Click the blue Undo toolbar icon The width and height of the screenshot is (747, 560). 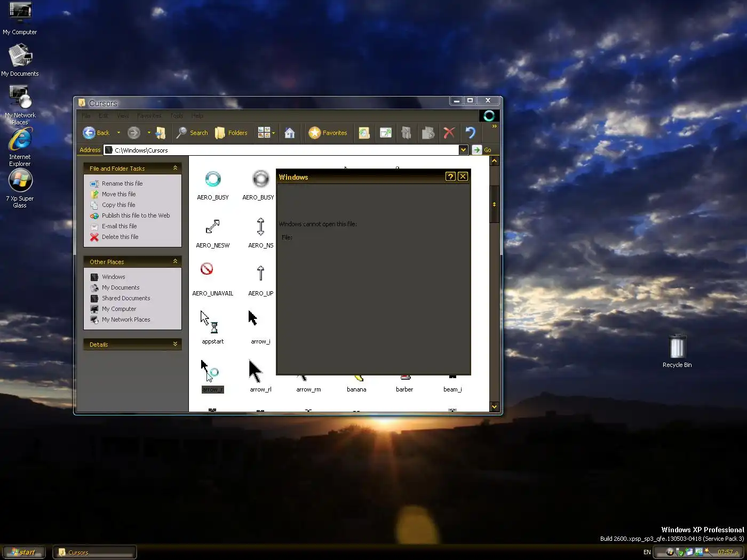[470, 133]
